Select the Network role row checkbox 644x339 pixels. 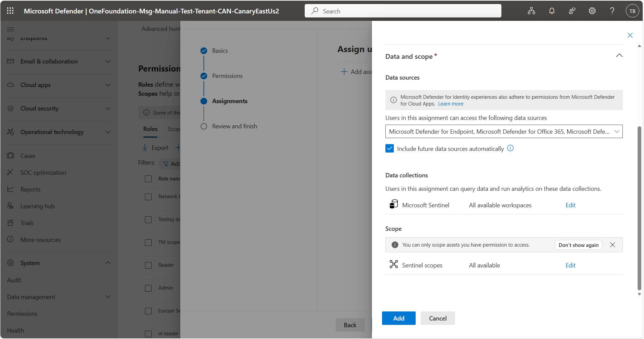148,197
